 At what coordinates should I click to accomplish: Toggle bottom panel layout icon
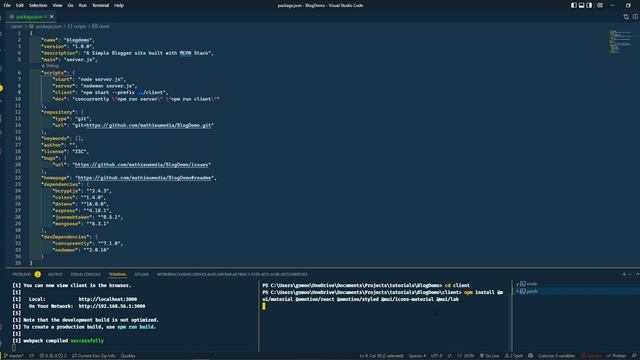click(x=582, y=5)
